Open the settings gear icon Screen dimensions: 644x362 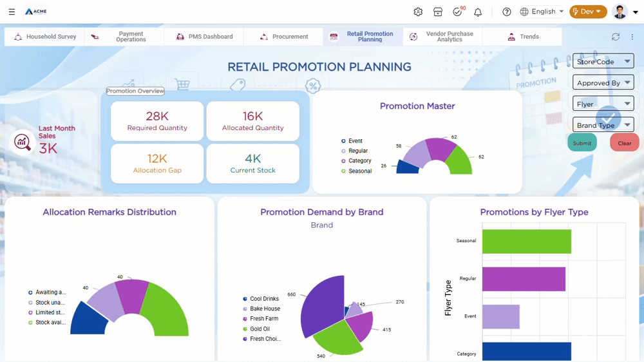click(x=418, y=12)
